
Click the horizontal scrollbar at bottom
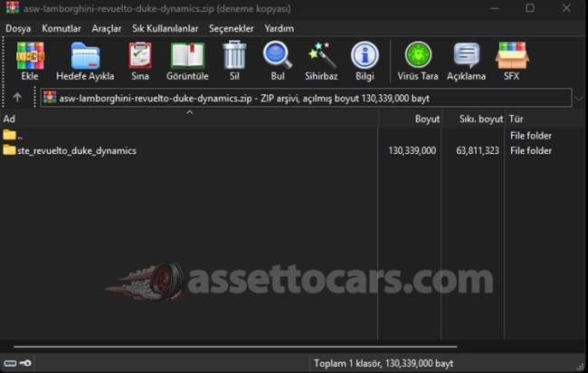point(235,347)
